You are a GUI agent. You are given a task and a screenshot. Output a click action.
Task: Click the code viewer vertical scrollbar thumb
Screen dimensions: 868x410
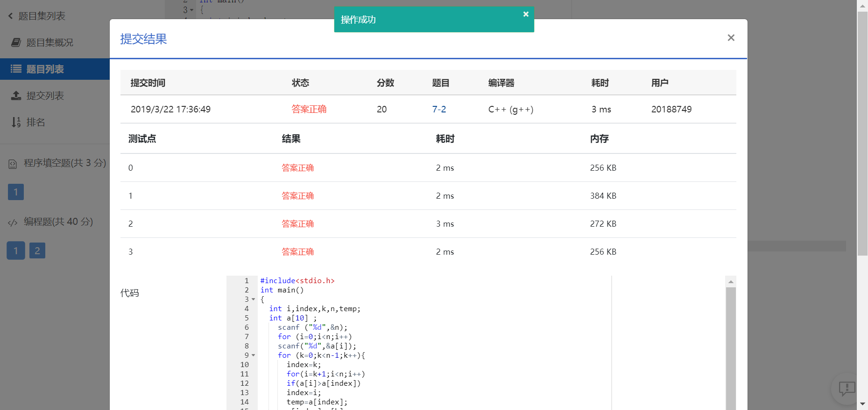click(731, 348)
